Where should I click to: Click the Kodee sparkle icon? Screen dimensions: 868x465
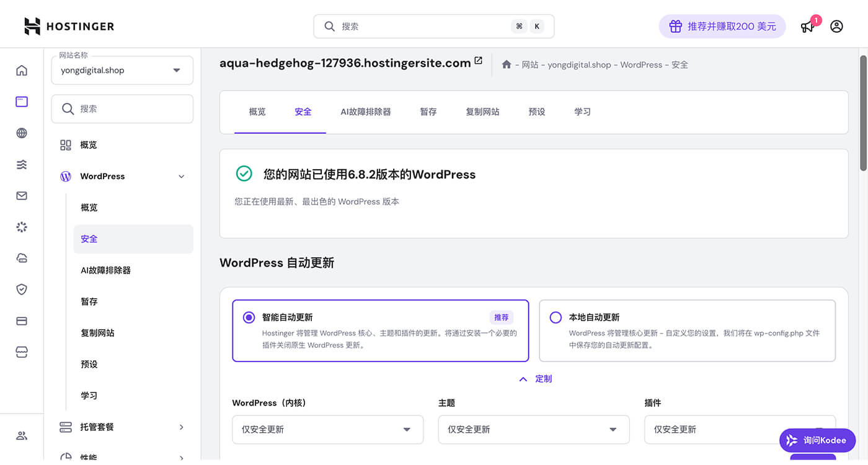tap(792, 440)
